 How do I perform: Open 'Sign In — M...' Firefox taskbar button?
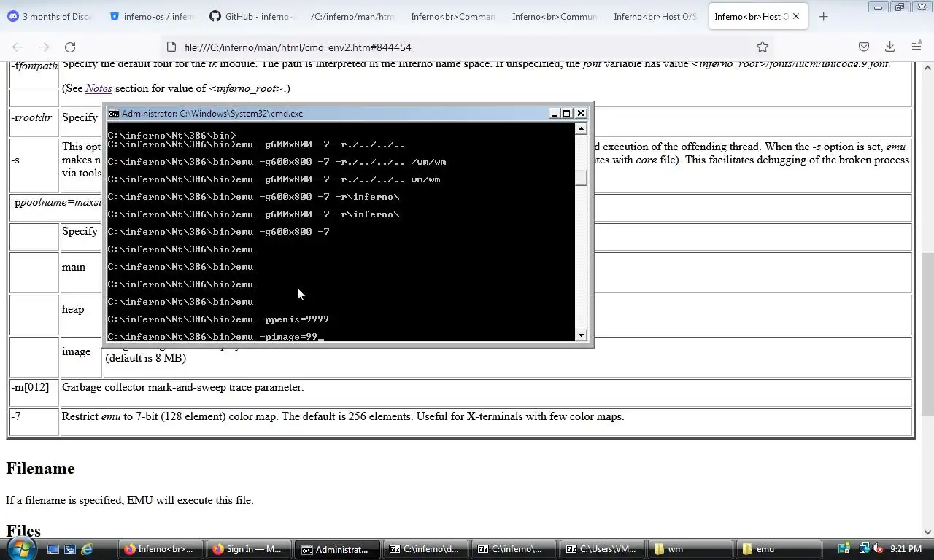tap(250, 549)
